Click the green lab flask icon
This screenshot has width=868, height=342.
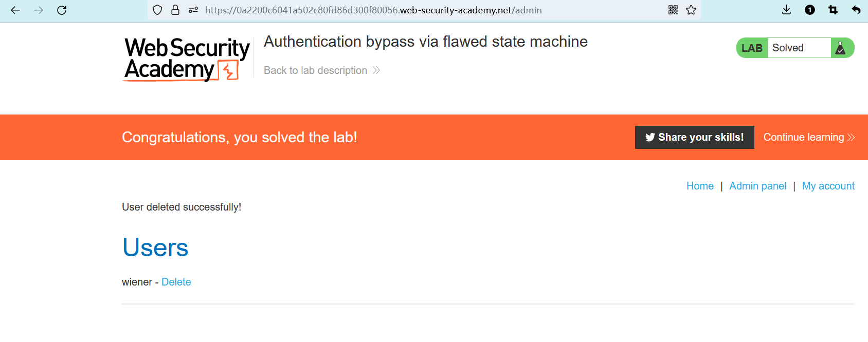point(841,48)
